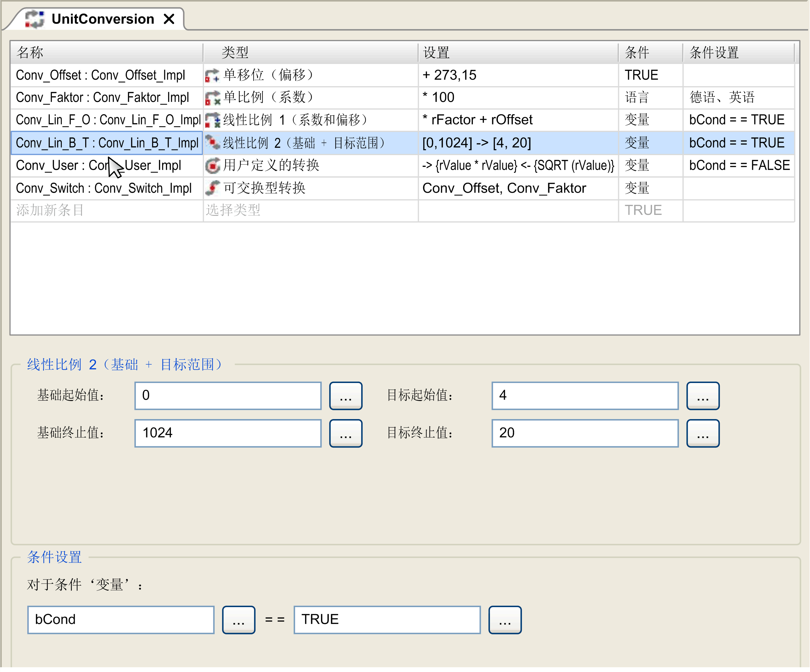The height and width of the screenshot is (672, 810).
Task: Click the 目标起始值 input field
Action: (585, 396)
